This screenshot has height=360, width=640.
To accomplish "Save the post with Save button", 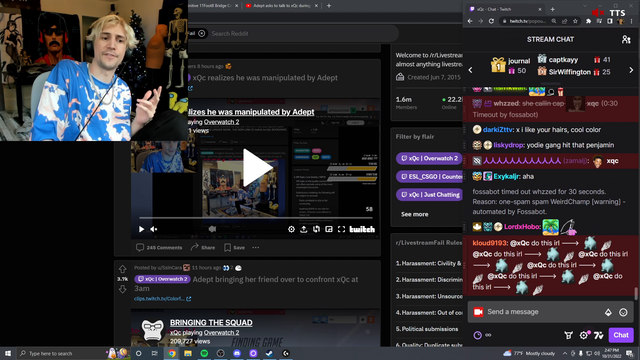I will [235, 247].
